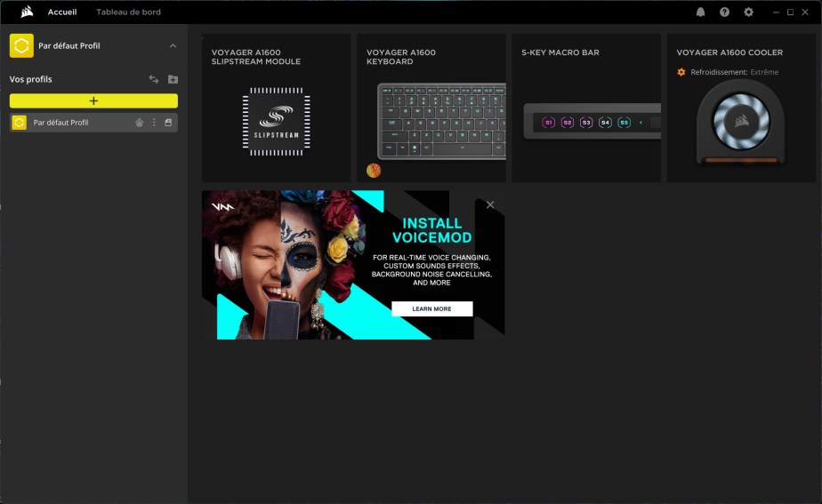Click the import/export profiles arrows icon
The height and width of the screenshot is (504, 822).
(x=154, y=79)
